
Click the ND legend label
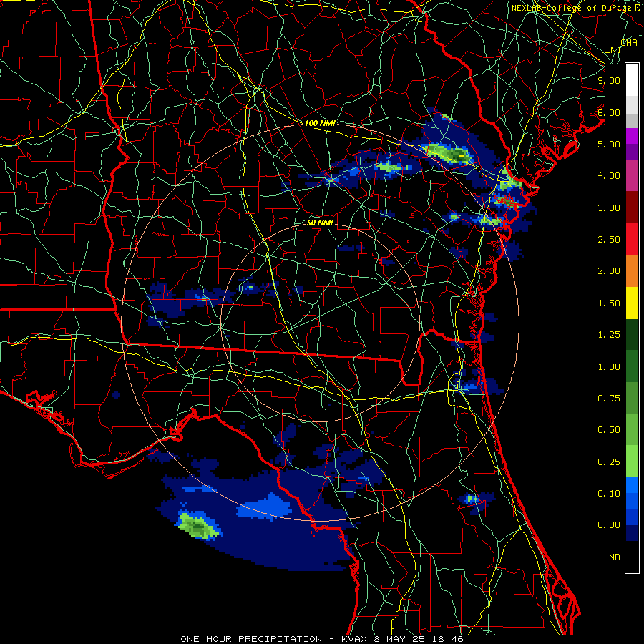(x=615, y=557)
